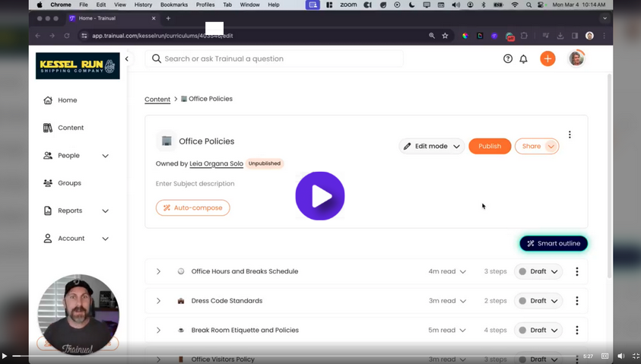Click the Reports sidebar icon
641x364 pixels.
coord(48,210)
